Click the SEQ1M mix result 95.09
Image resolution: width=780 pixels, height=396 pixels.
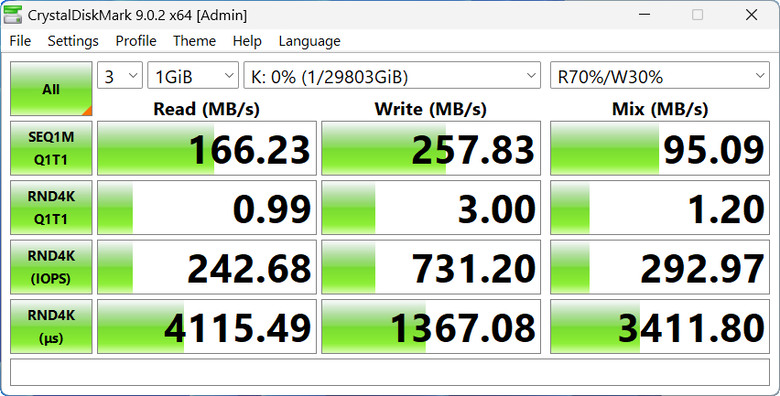click(660, 148)
